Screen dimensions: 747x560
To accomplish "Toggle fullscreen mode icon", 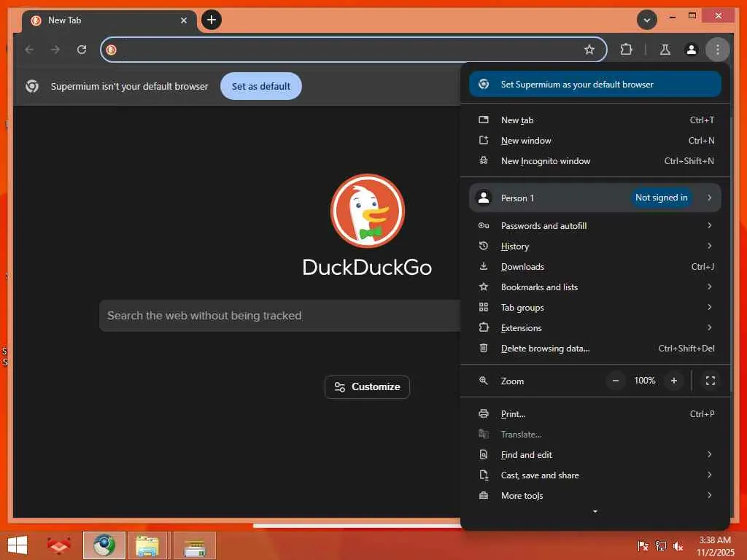I will coord(711,381).
